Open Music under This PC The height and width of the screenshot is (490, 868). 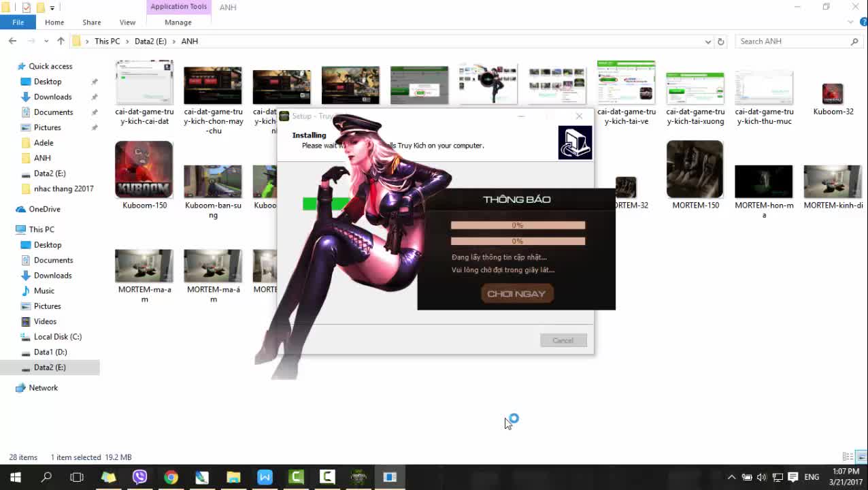(x=44, y=291)
